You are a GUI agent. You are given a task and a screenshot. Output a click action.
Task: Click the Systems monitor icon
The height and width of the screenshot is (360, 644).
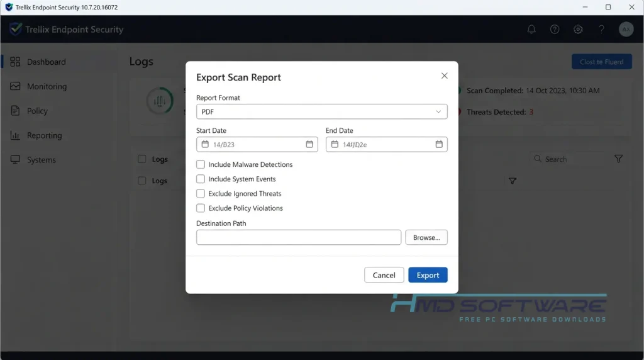15,160
